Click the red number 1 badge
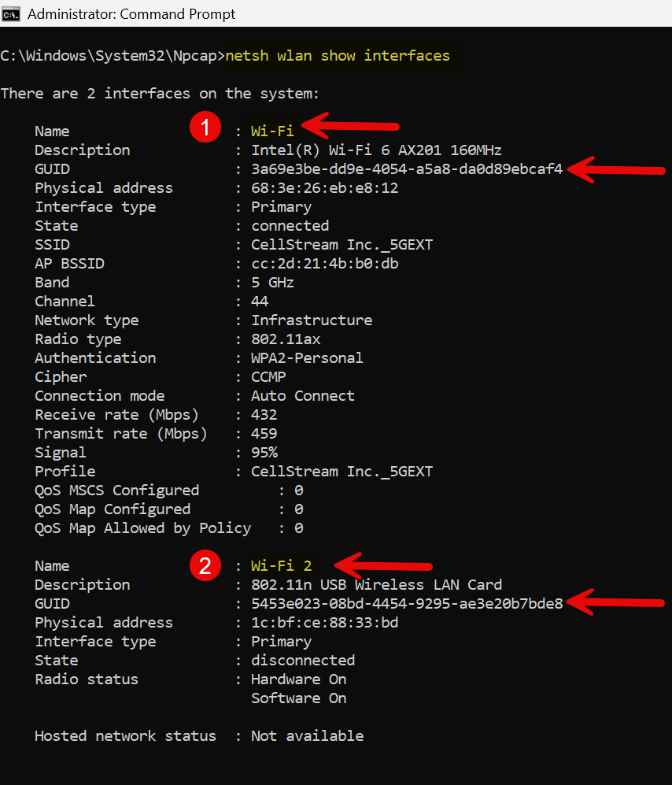The height and width of the screenshot is (785, 672). tap(205, 128)
